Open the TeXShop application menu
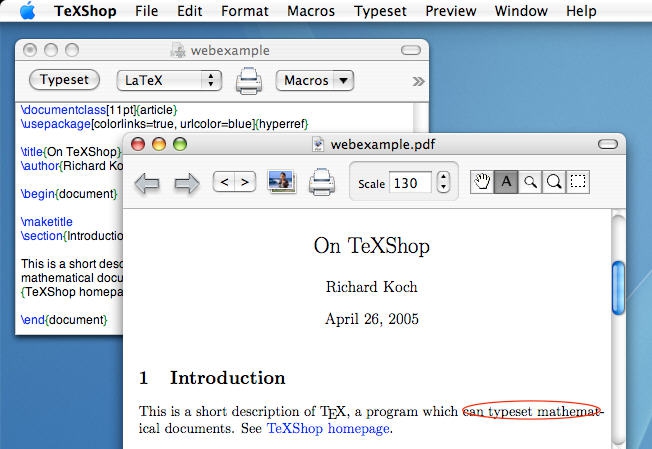652x449 pixels. pyautogui.click(x=85, y=11)
